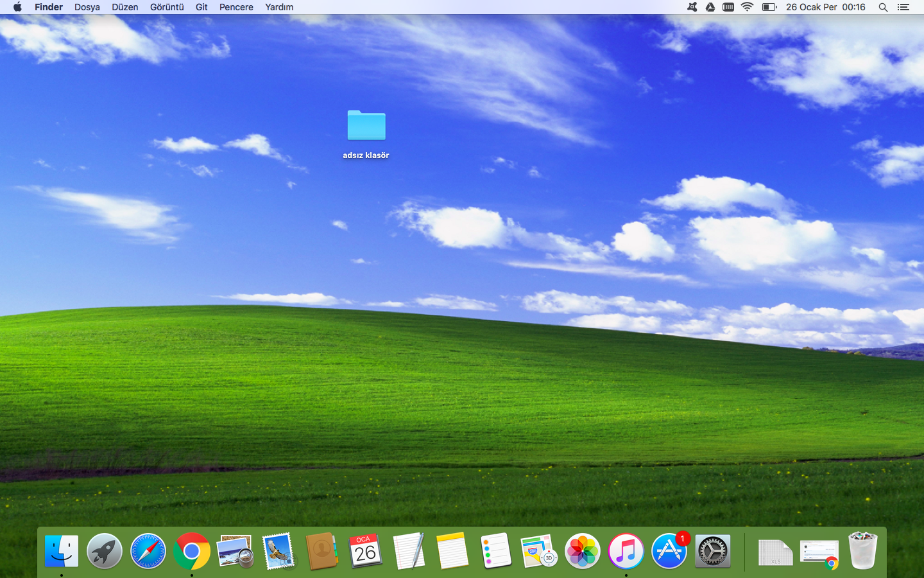The height and width of the screenshot is (578, 924).
Task: Open the Dosya menu
Action: click(x=87, y=7)
